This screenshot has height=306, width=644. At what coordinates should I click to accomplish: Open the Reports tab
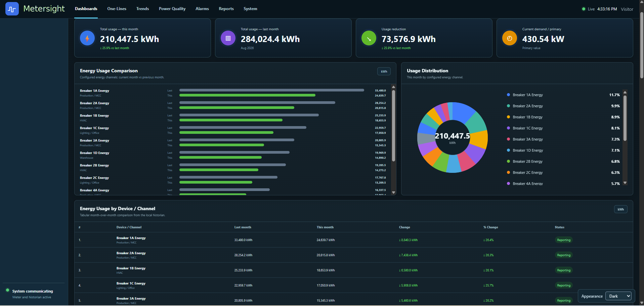pos(226,9)
